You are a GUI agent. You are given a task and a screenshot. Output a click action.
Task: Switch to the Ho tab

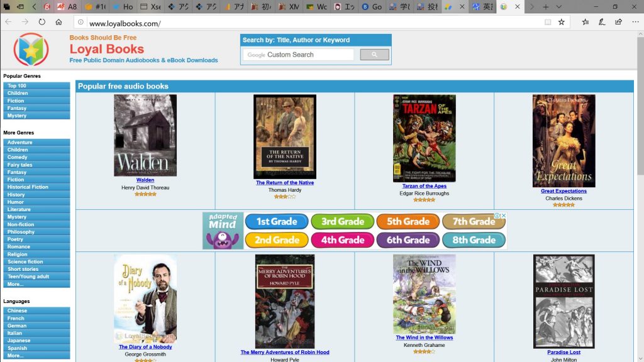(123, 6)
